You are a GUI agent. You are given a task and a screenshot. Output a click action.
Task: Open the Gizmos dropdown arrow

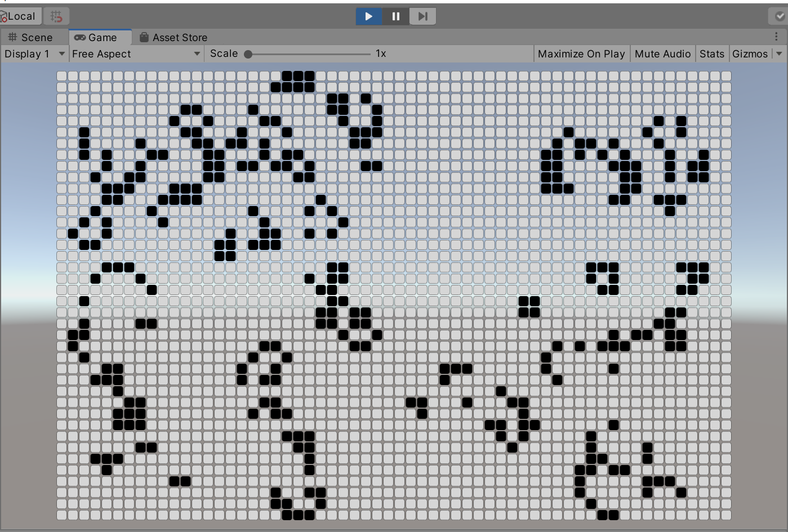click(x=779, y=54)
